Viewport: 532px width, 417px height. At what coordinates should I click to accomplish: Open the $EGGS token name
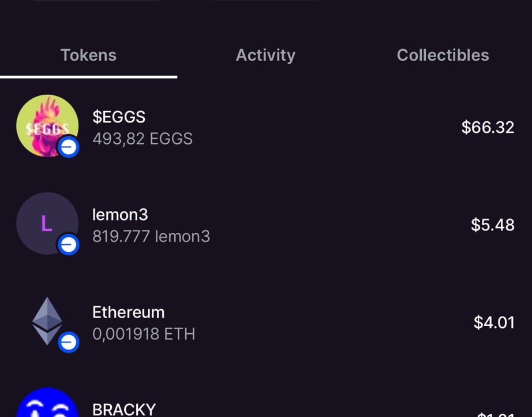[119, 117]
